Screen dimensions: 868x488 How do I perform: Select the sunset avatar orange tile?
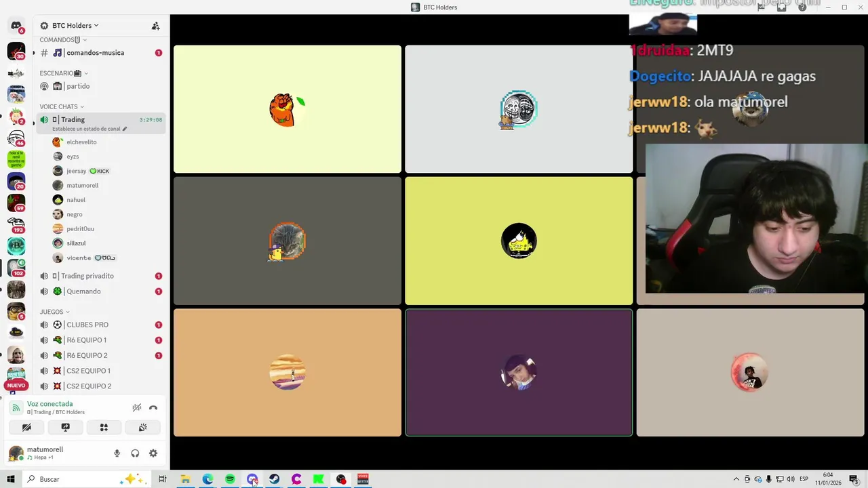(x=288, y=372)
